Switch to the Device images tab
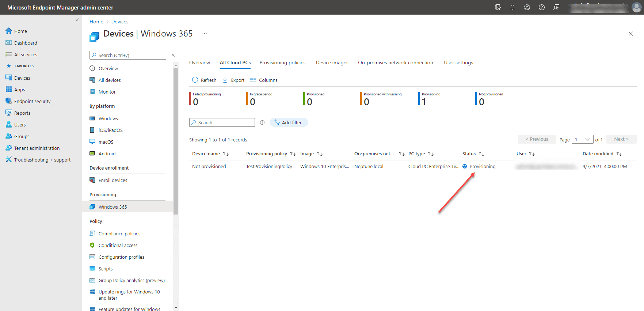 [332, 62]
